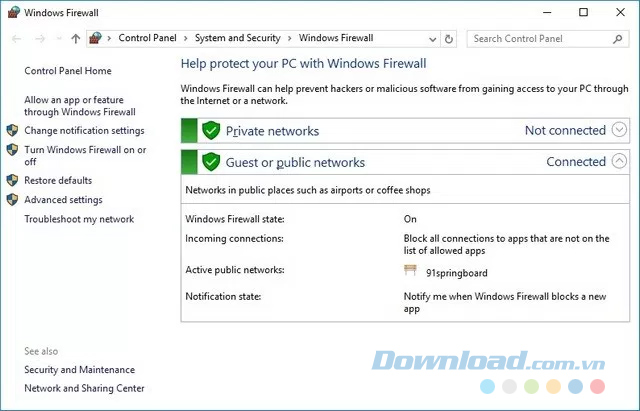This screenshot has height=411, width=640.
Task: Select System and Security breadcrumb
Action: tap(238, 38)
